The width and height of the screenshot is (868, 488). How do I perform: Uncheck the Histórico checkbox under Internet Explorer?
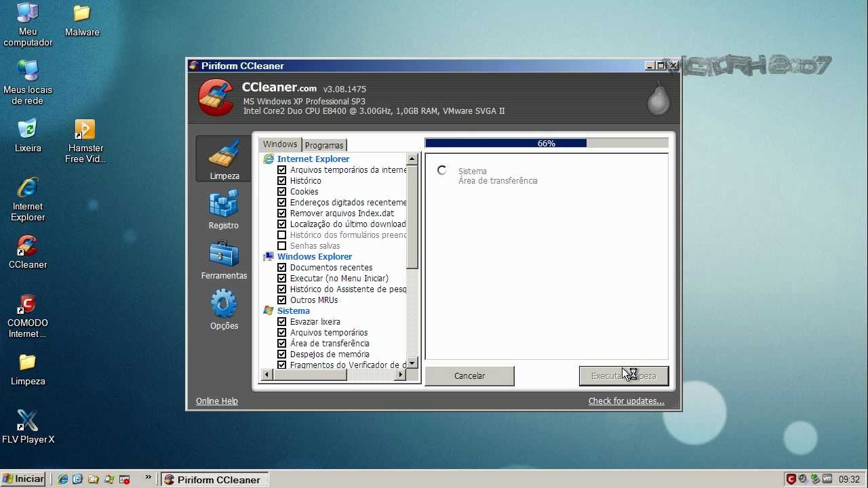click(x=282, y=181)
